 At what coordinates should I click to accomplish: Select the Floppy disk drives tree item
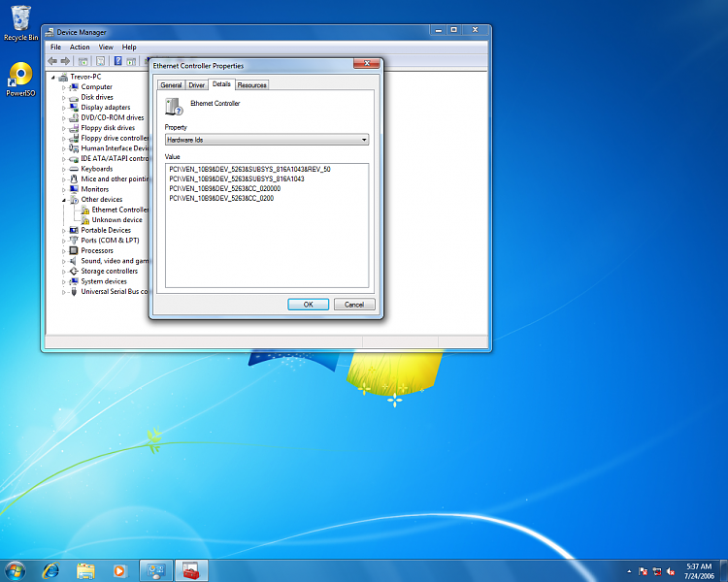point(108,128)
